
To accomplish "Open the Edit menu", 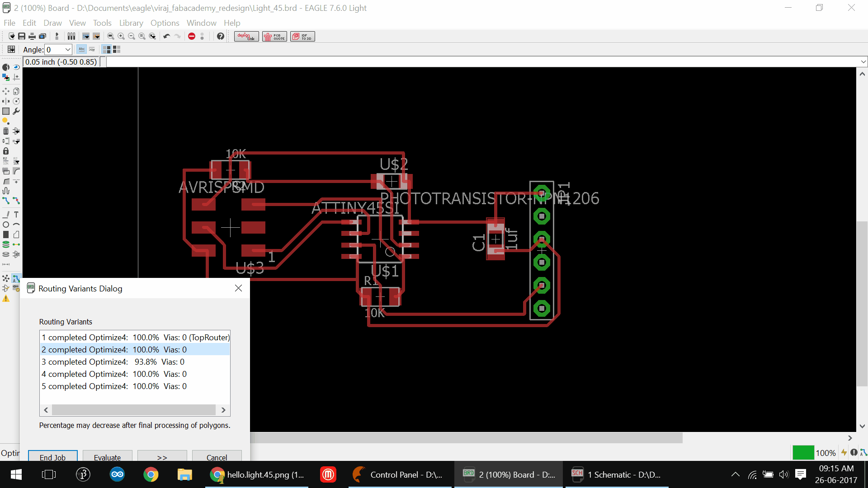I will pos(29,23).
